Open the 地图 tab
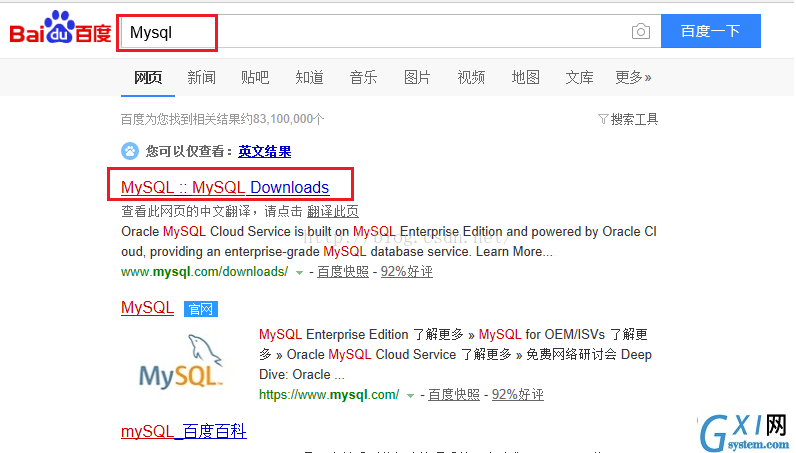This screenshot has height=453, width=796. [x=525, y=77]
